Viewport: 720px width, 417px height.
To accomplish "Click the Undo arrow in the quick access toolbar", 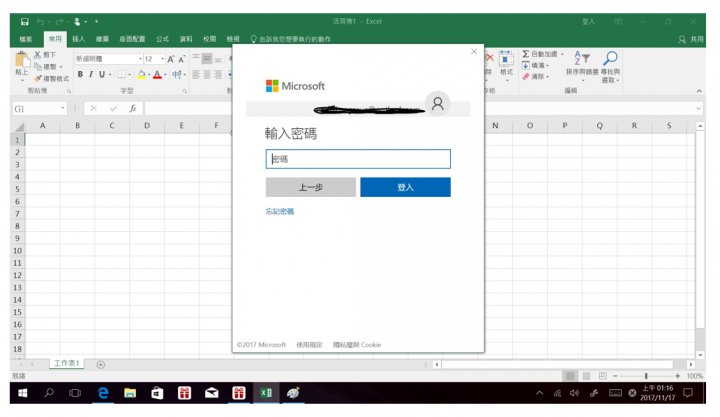I will 40,22.
